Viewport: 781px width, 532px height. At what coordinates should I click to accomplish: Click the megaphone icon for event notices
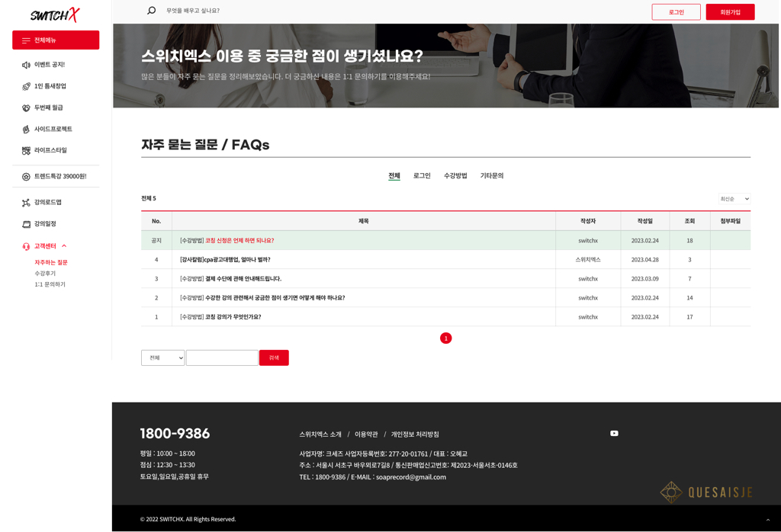click(26, 65)
